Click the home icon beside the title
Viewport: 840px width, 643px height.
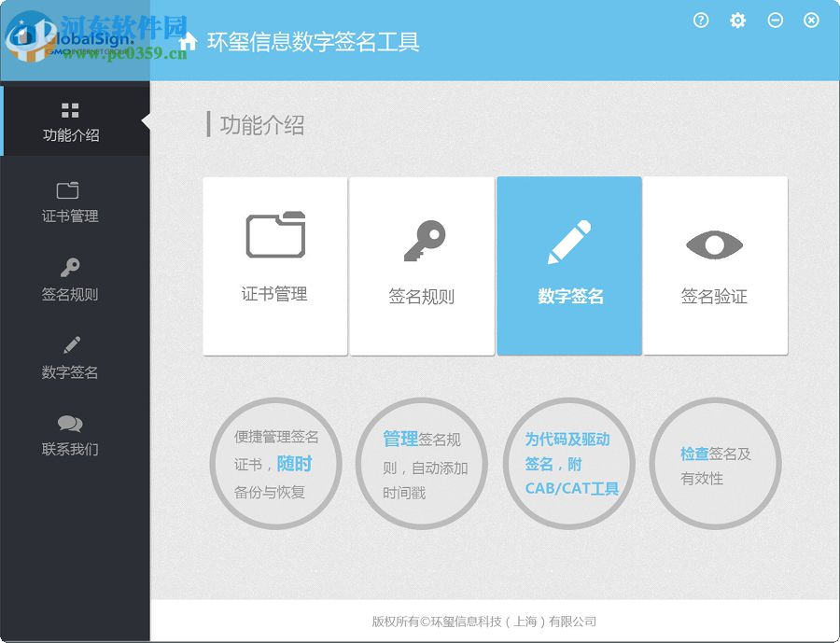point(187,42)
